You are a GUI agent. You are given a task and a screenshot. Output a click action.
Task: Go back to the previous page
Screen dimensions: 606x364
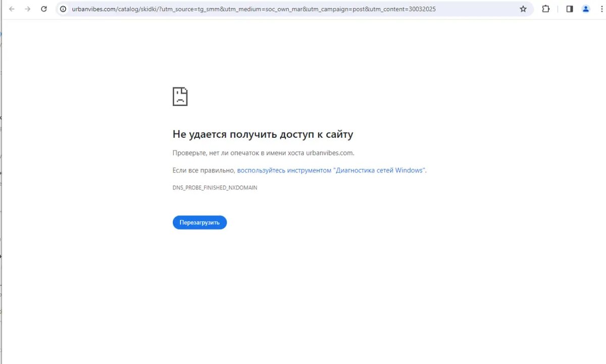[x=12, y=9]
